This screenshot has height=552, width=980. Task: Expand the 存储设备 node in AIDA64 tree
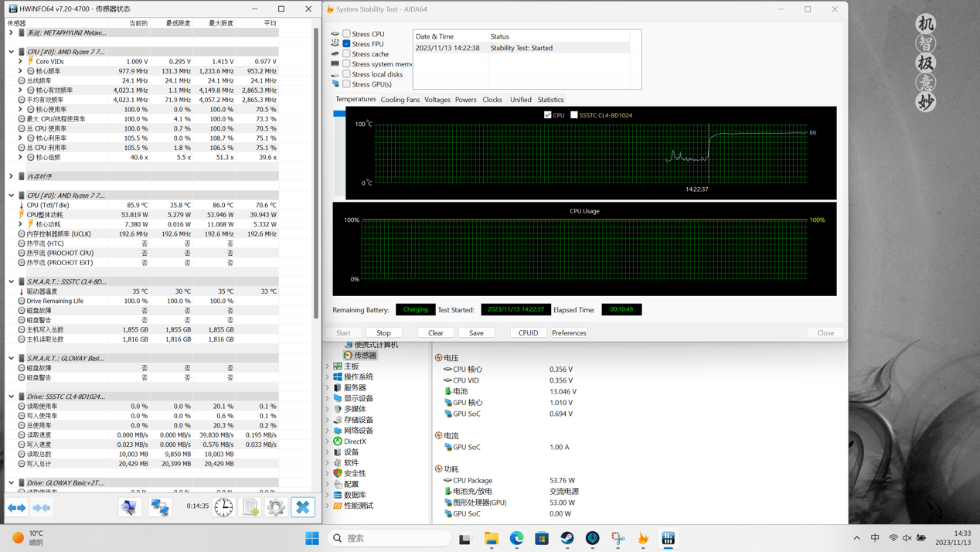pyautogui.click(x=328, y=420)
